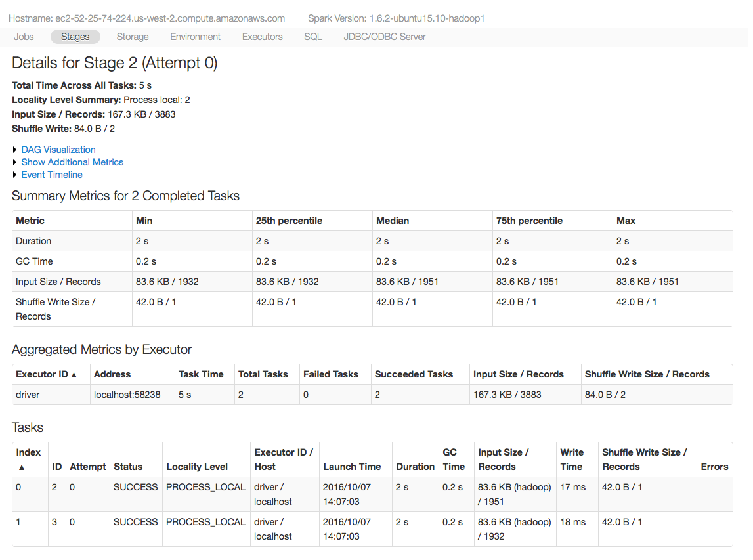753x560 pixels.
Task: Sort tasks by GC Time column
Action: (454, 460)
